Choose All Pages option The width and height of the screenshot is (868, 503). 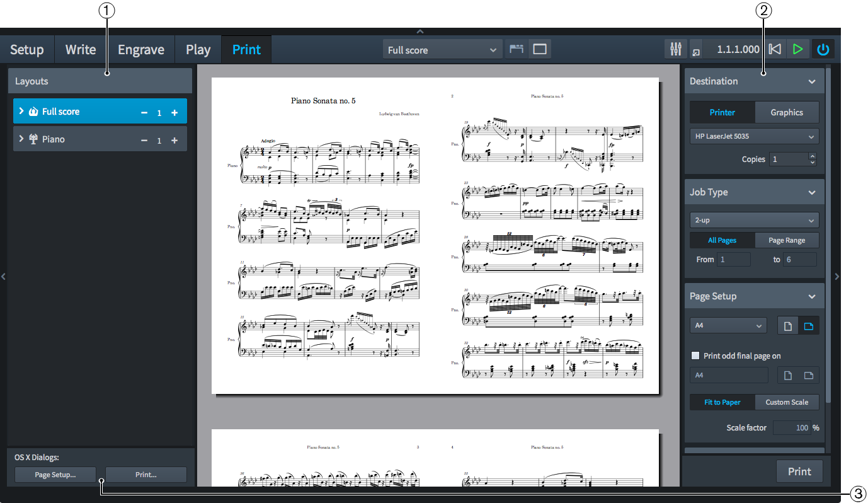point(722,240)
